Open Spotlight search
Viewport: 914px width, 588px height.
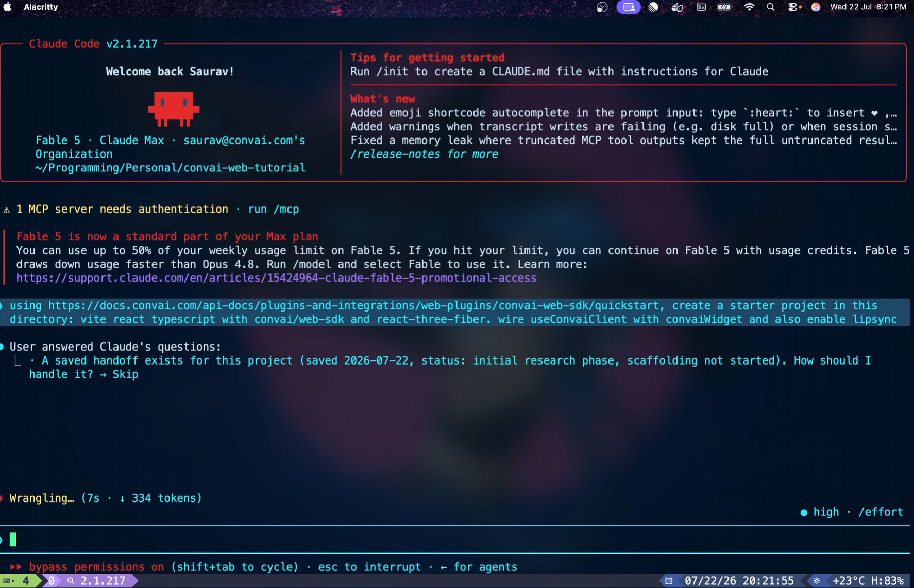tap(771, 7)
